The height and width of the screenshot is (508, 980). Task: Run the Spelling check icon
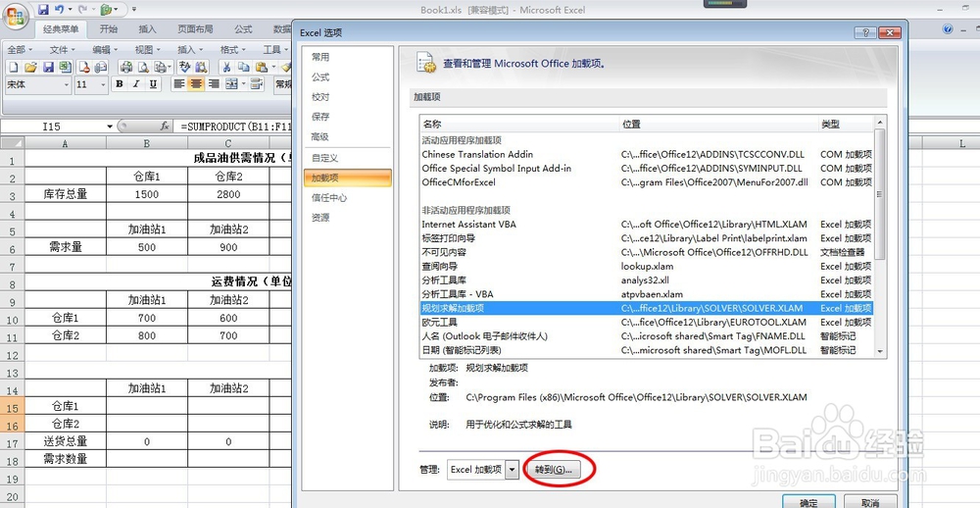[184, 67]
